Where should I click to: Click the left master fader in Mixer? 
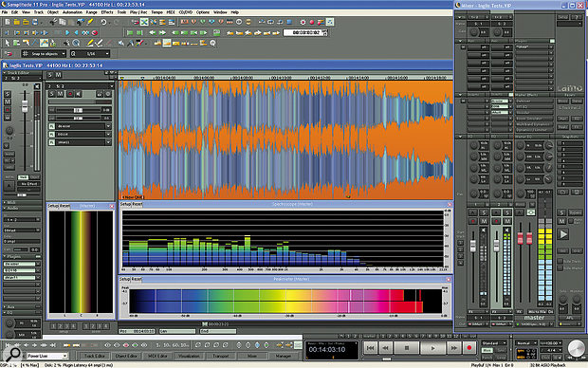click(x=520, y=238)
